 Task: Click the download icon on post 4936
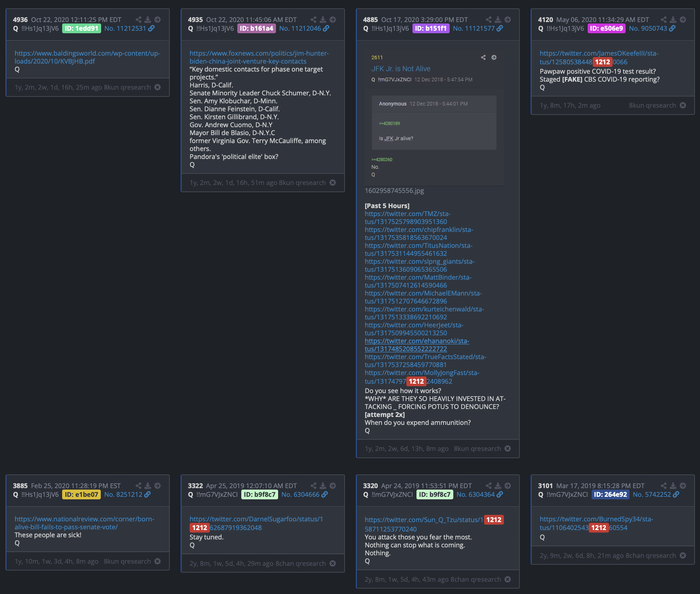(148, 20)
